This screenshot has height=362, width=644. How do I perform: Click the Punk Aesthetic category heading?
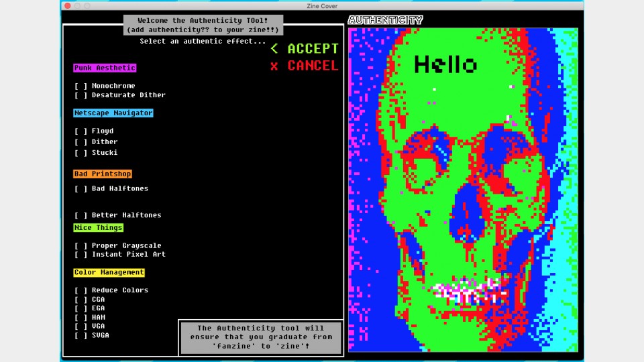105,68
